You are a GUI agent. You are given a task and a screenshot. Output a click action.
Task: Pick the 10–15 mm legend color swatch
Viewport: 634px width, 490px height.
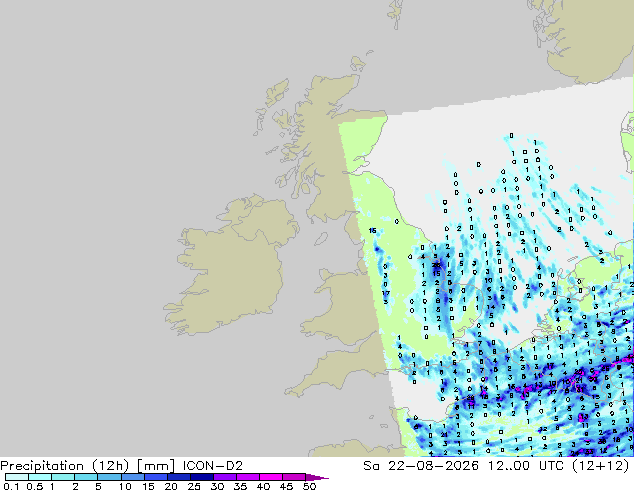tap(132, 477)
